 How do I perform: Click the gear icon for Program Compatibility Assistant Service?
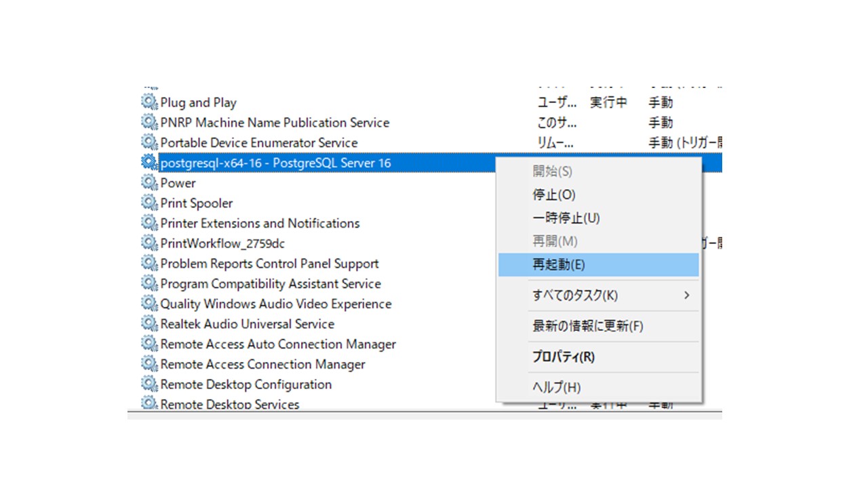click(149, 283)
